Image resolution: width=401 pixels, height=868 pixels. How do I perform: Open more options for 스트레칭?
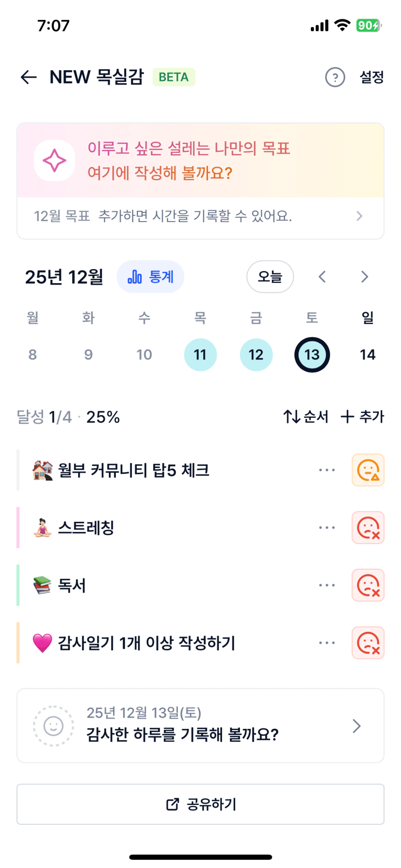(327, 528)
